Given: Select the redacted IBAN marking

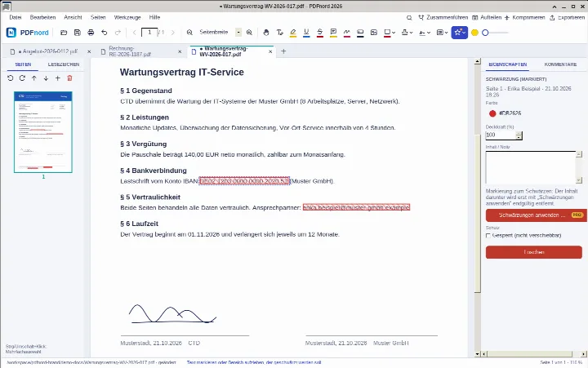Looking at the screenshot, I should click(244, 181).
